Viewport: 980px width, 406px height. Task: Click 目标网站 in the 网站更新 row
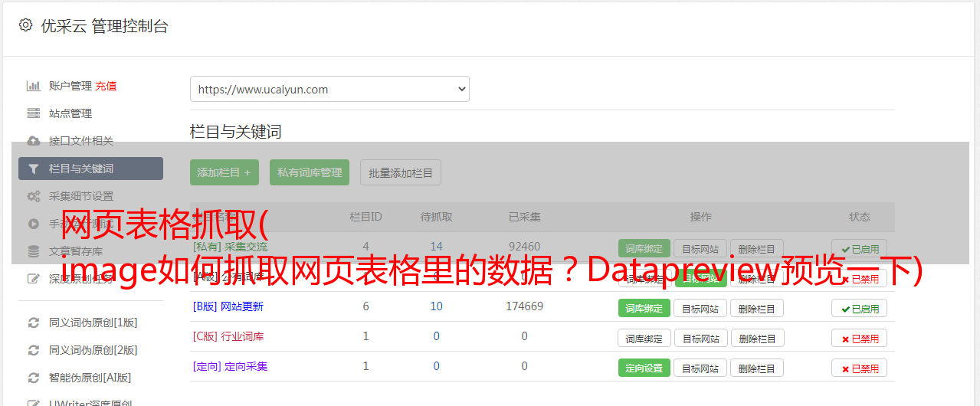coord(700,308)
